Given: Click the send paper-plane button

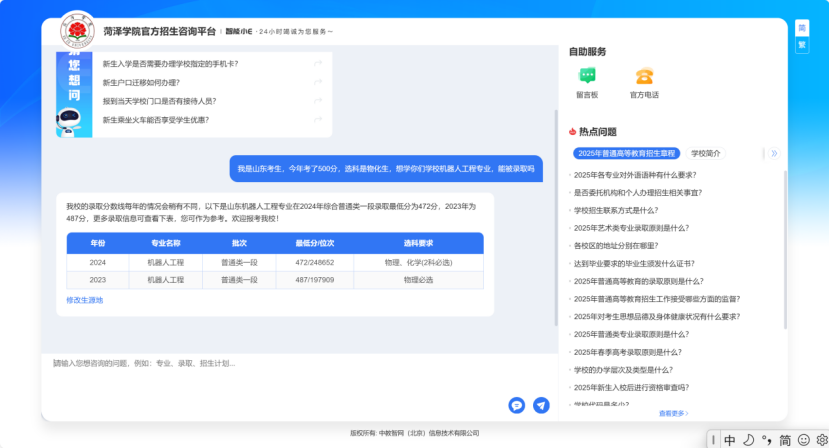Looking at the screenshot, I should click(541, 405).
